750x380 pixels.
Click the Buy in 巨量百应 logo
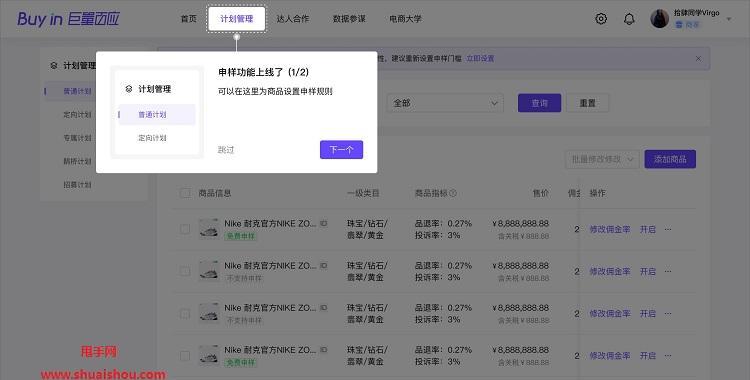tap(68, 19)
